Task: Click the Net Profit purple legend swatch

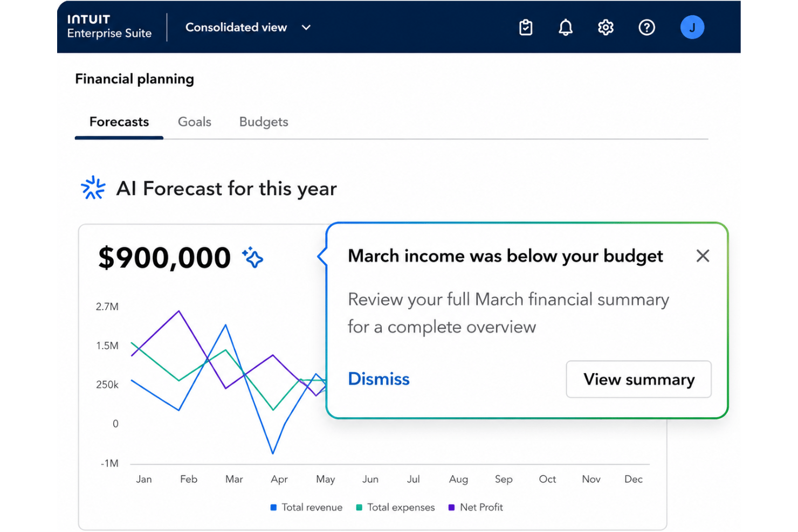Action: coord(451,507)
